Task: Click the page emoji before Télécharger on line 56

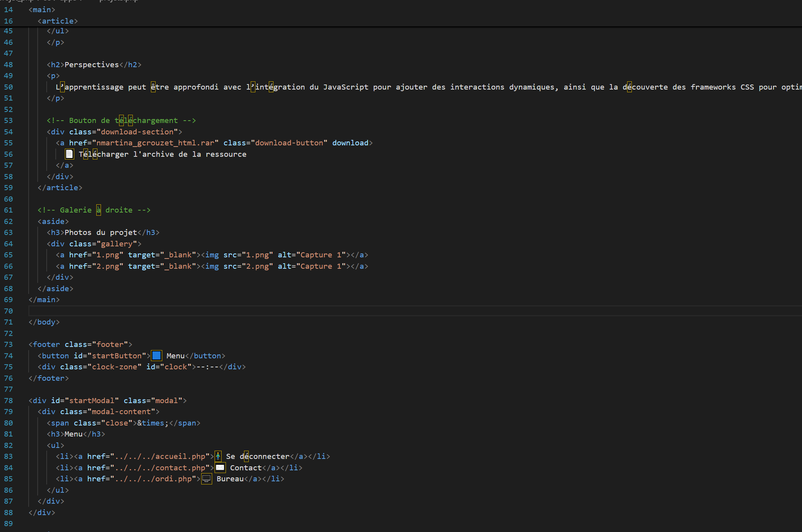Action: coord(69,154)
